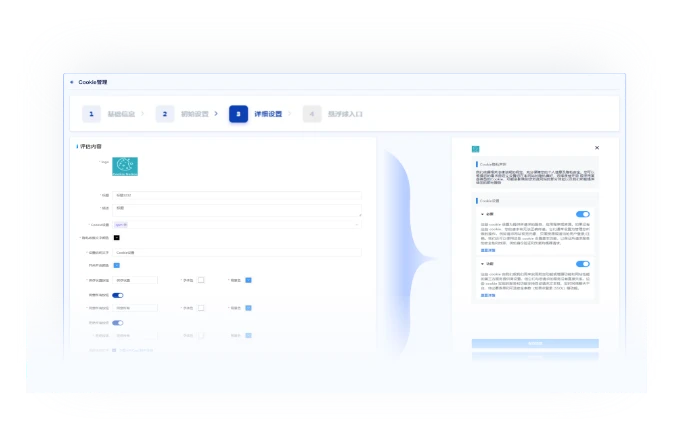This screenshot has width=680, height=438.
Task: Click the cookie logo image thumbnail
Action: tap(125, 167)
